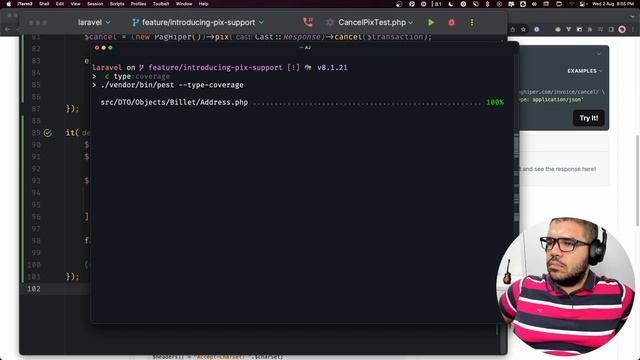The width and height of the screenshot is (640, 360).
Task: Click the 'see the response here!' text
Action: pos(571,169)
